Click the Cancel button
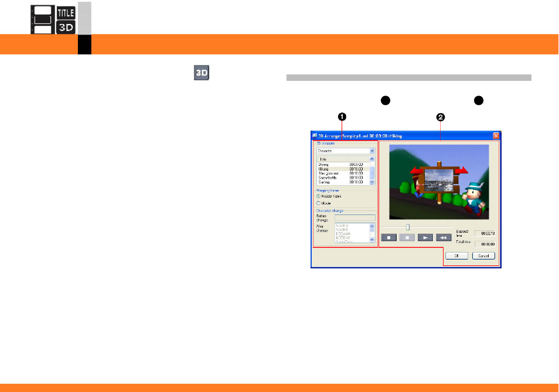 tap(483, 256)
